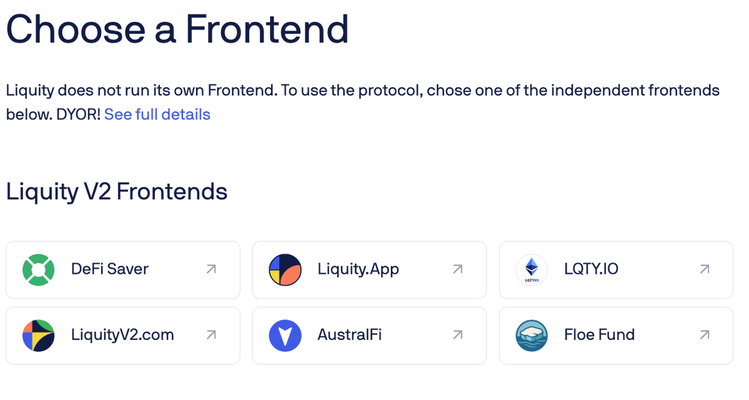This screenshot has height=400, width=749.
Task: Click the Floe Fund wave logo
Action: 532,335
